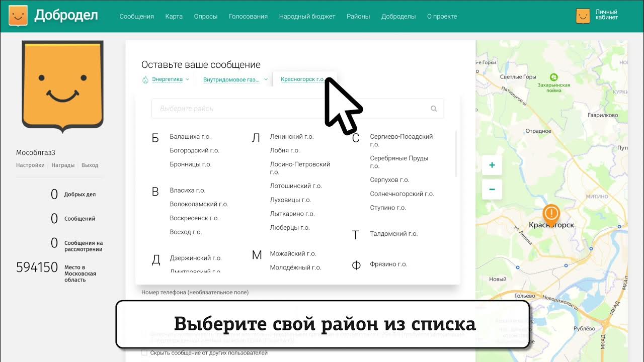Expand the Энергетика category dropdown
This screenshot has height=362, width=644.
(x=170, y=79)
